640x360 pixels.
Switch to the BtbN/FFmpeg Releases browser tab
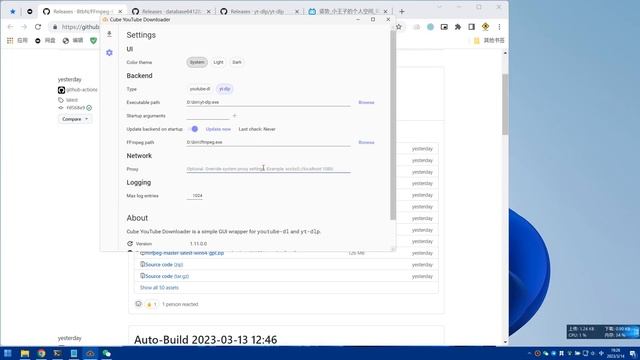[x=82, y=11]
